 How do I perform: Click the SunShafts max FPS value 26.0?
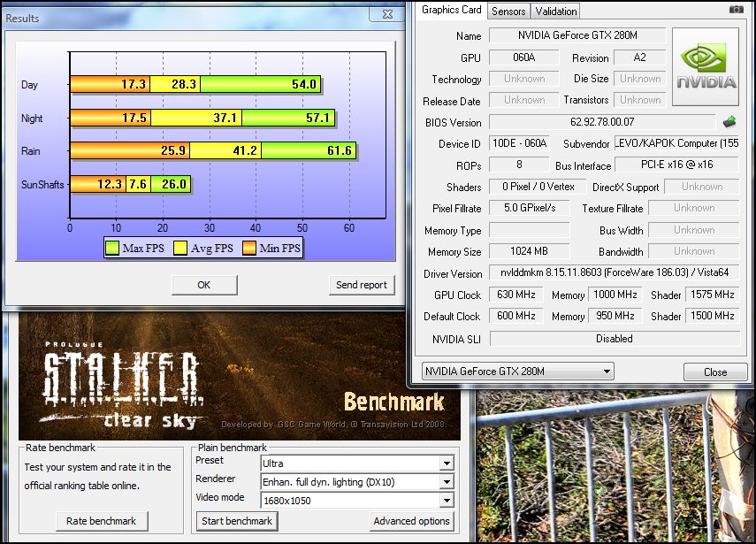pyautogui.click(x=174, y=184)
